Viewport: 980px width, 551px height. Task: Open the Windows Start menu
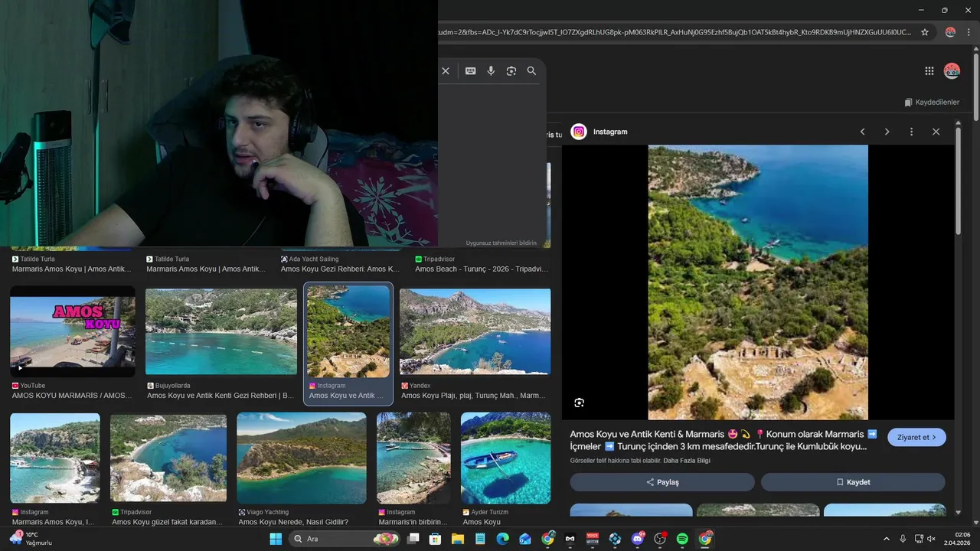[276, 539]
